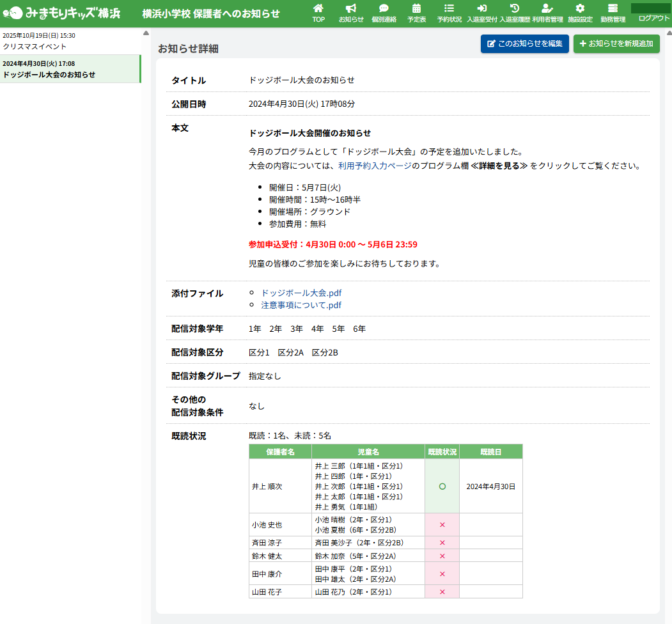This screenshot has height=624, width=672.
Task: Open attachment ドッジボール大会.pdf
Action: tap(301, 293)
